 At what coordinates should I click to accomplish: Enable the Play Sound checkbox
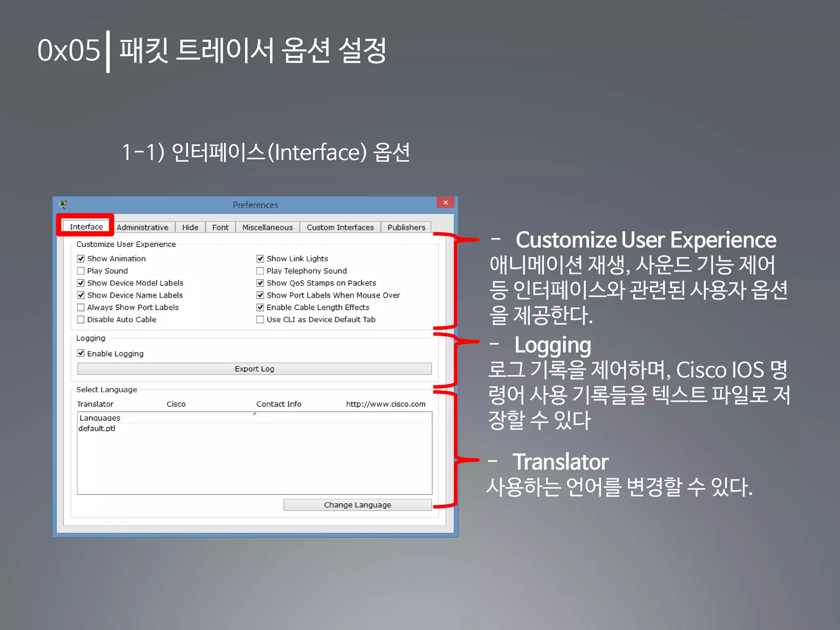[x=81, y=271]
